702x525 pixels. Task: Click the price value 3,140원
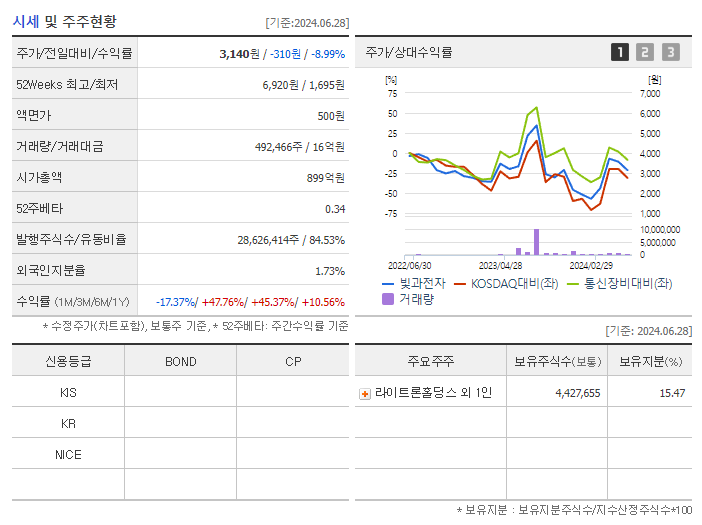pyautogui.click(x=240, y=54)
